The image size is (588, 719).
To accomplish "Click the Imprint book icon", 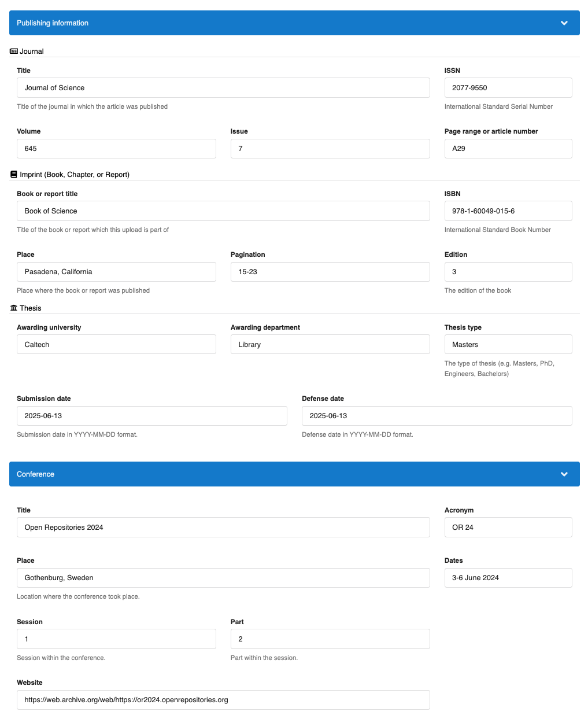I will pyautogui.click(x=14, y=175).
